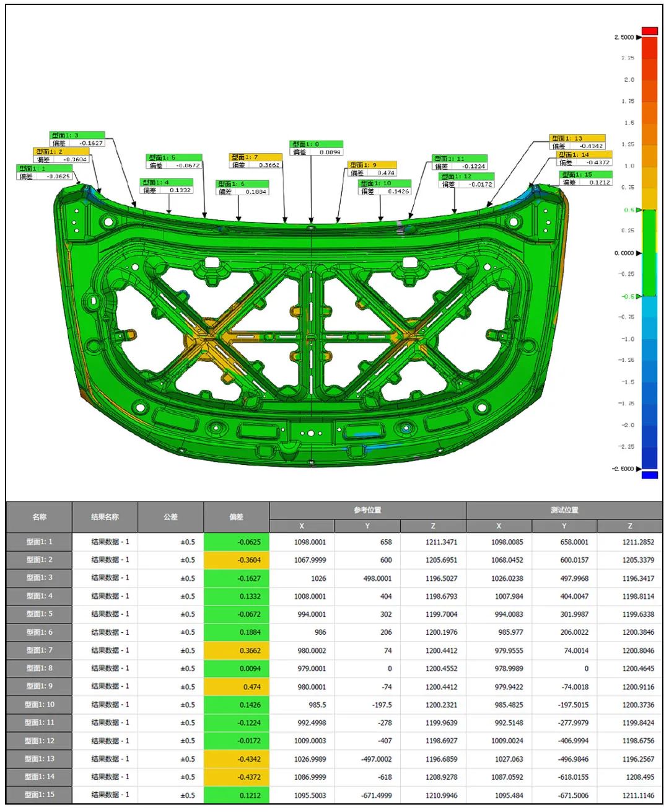Click the 名称 column header
Screen dimensions: 669x812
40,517
